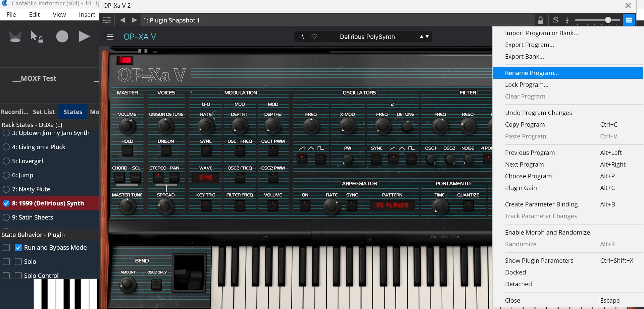644x309 pixels.
Task: Toggle the HOLD button on synth
Action: pos(127,150)
